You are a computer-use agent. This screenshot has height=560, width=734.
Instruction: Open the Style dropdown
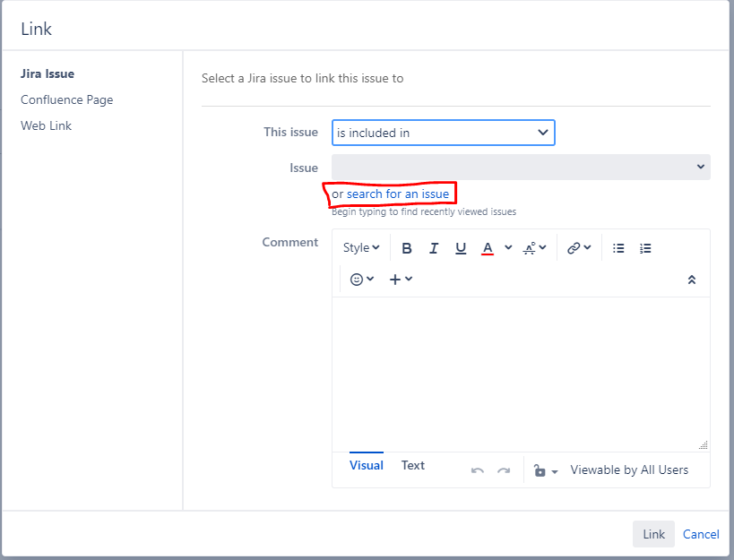[x=361, y=247]
